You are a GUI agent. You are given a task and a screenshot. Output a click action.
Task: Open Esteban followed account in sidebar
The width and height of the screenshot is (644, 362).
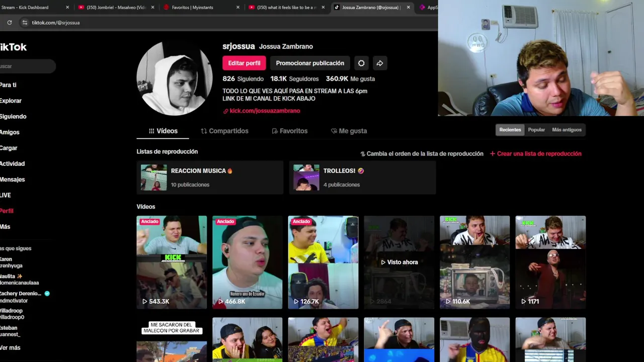tap(10, 331)
